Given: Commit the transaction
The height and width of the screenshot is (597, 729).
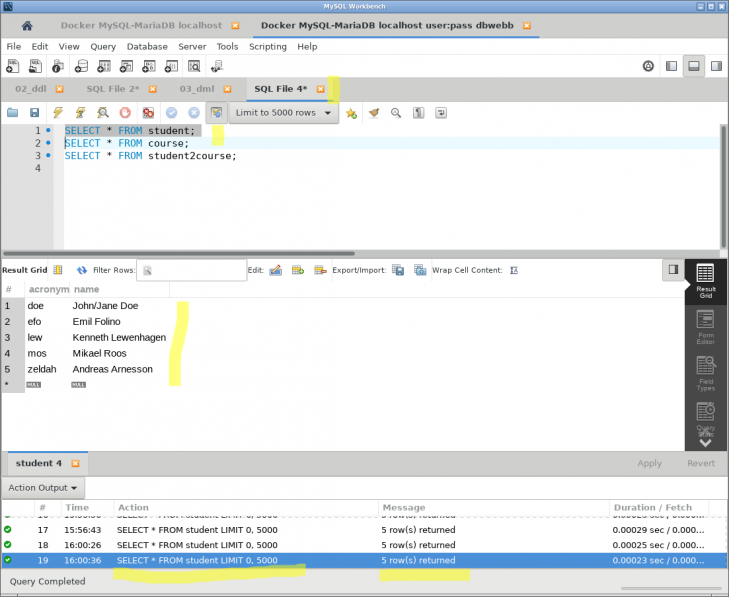Looking at the screenshot, I should point(172,113).
